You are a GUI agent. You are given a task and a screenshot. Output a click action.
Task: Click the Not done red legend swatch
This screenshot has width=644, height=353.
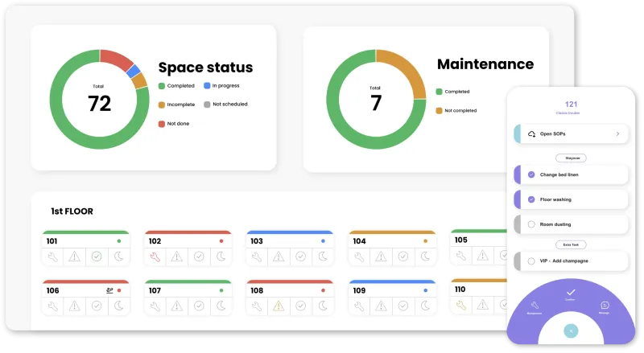click(x=162, y=124)
